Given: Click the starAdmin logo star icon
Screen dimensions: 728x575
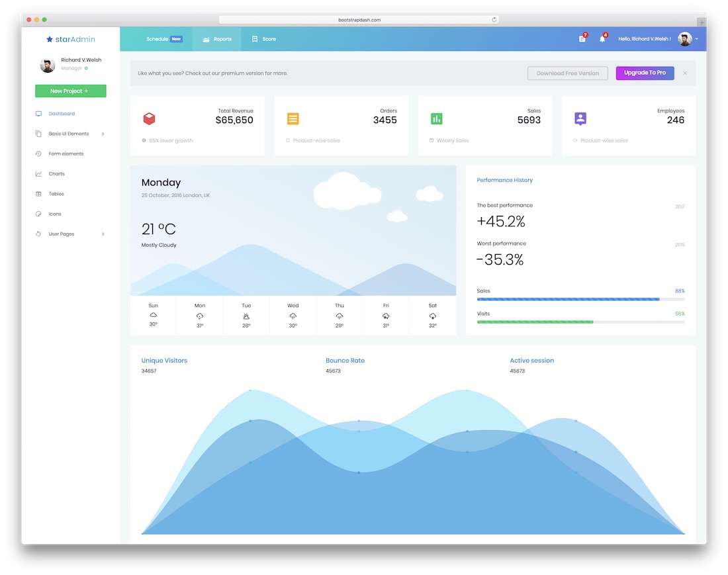Looking at the screenshot, I should 50,40.
